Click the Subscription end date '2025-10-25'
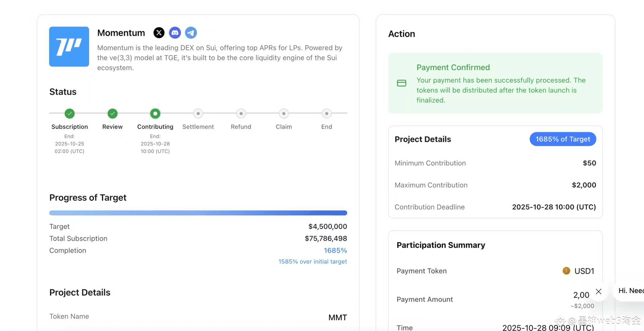 tap(70, 144)
